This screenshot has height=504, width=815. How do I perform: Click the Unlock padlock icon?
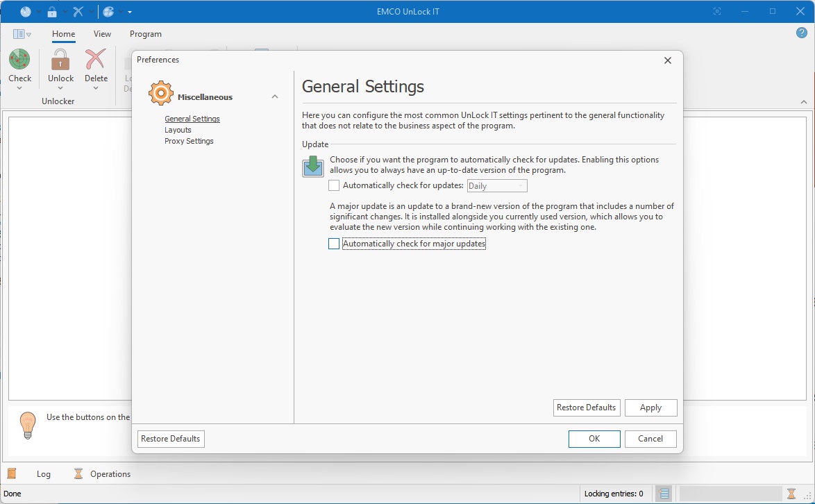point(60,59)
